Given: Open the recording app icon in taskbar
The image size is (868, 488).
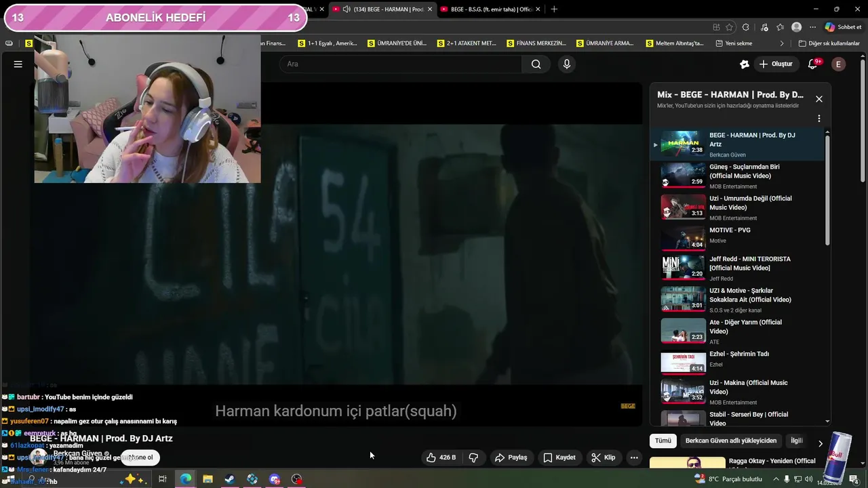Looking at the screenshot, I should 297,479.
